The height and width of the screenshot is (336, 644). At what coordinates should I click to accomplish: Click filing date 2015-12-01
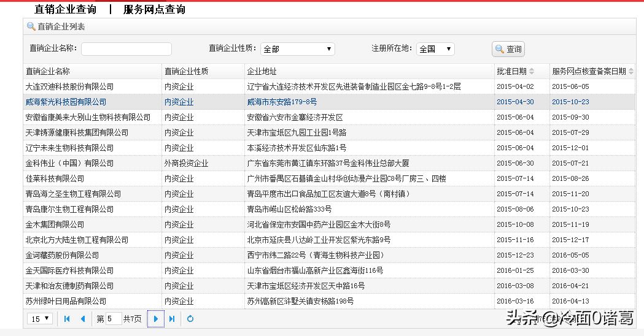570,148
